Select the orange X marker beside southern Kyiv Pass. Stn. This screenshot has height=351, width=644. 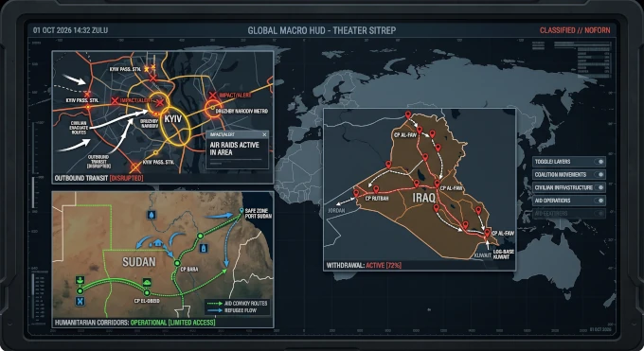(135, 167)
